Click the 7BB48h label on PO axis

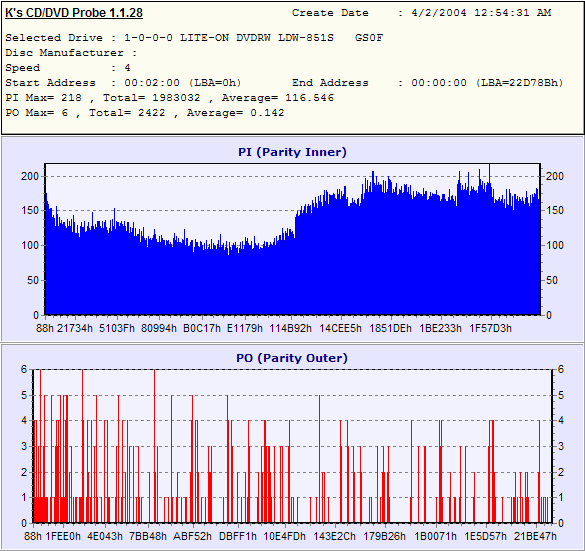coord(148,536)
